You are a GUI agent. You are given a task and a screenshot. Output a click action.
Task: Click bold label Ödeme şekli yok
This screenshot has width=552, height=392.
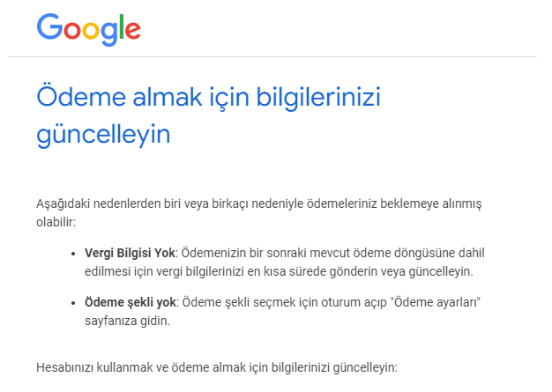[x=131, y=302]
